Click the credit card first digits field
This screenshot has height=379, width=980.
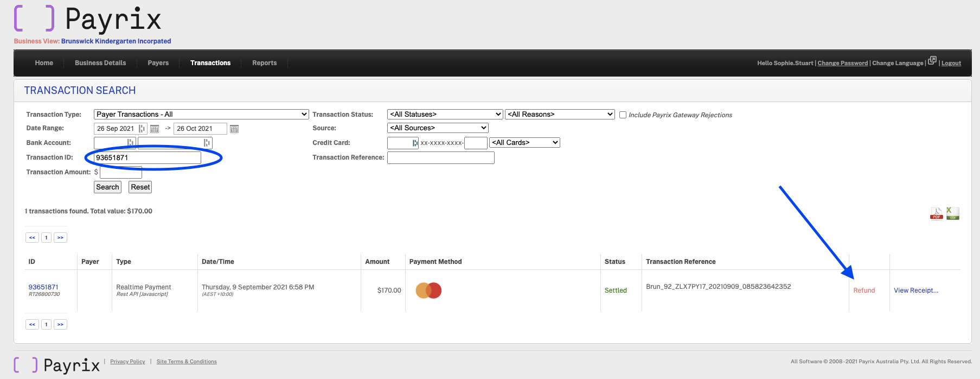click(402, 143)
